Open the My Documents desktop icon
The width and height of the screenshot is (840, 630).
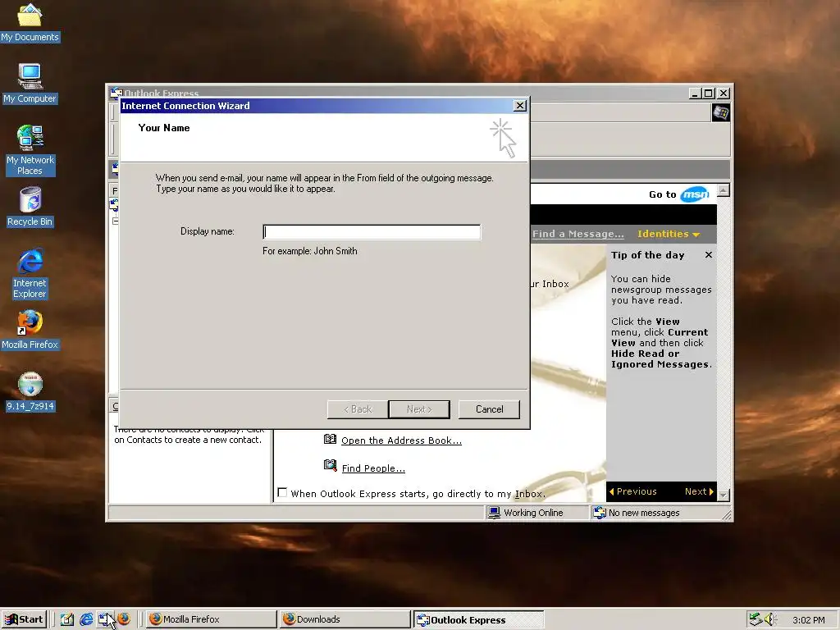tap(30, 22)
